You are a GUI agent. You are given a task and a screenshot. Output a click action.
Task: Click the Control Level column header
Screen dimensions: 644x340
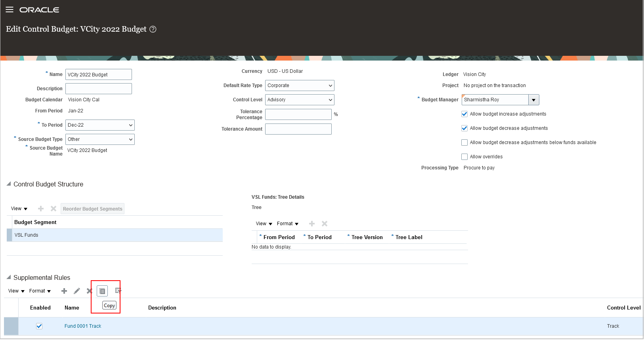pyautogui.click(x=624, y=308)
